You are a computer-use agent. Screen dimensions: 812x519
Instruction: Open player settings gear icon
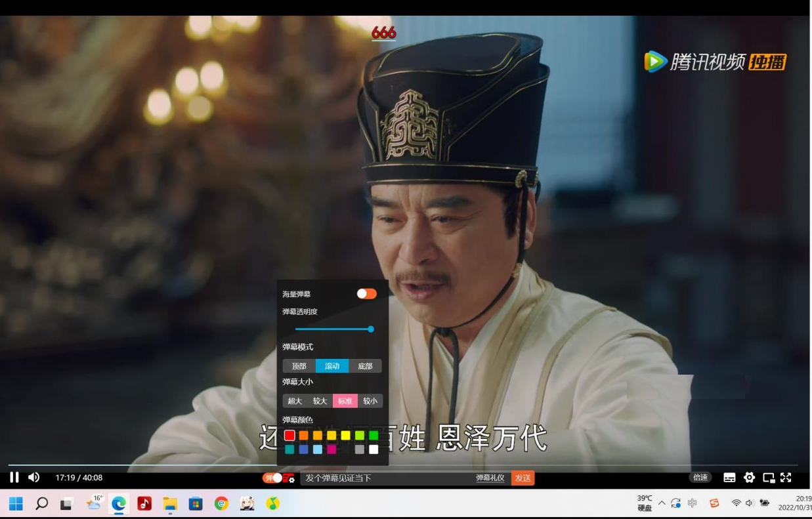point(749,478)
